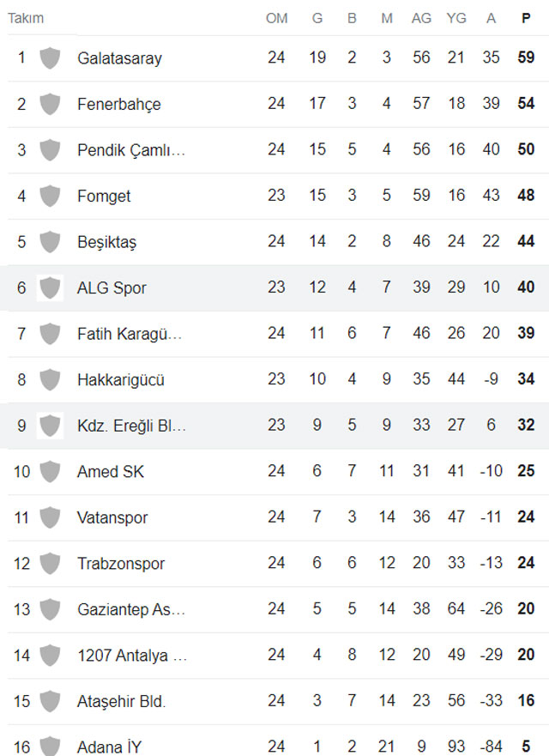This screenshot has height=756, width=549.
Task: Click Trabzonspor's shield logo
Action: click(50, 563)
